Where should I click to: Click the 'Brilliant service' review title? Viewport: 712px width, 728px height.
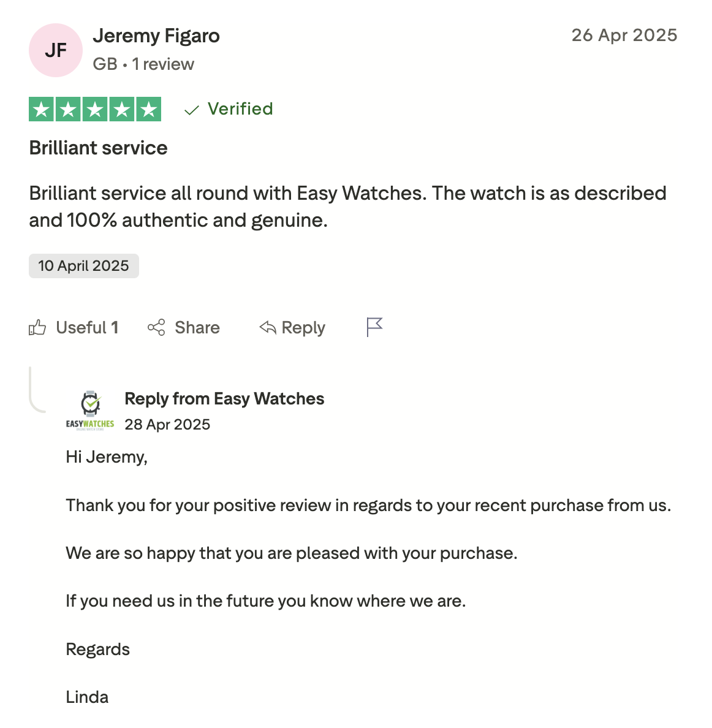pyautogui.click(x=99, y=148)
